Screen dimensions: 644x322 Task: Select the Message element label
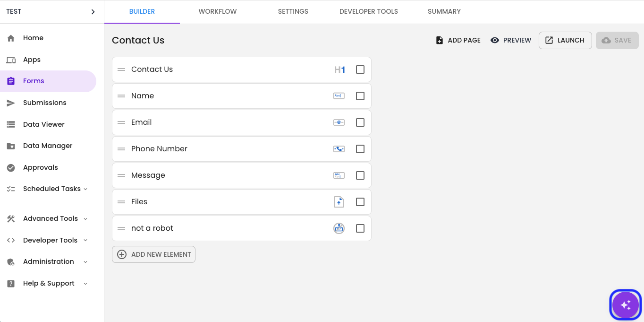148,175
